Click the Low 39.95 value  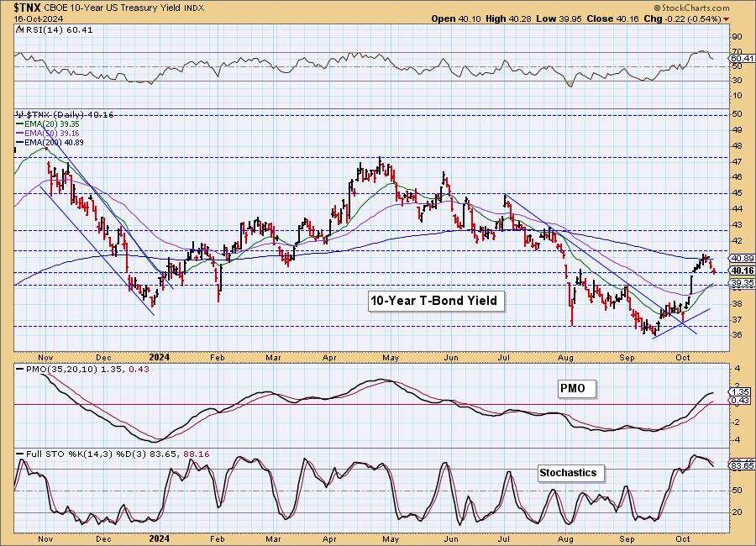point(559,18)
